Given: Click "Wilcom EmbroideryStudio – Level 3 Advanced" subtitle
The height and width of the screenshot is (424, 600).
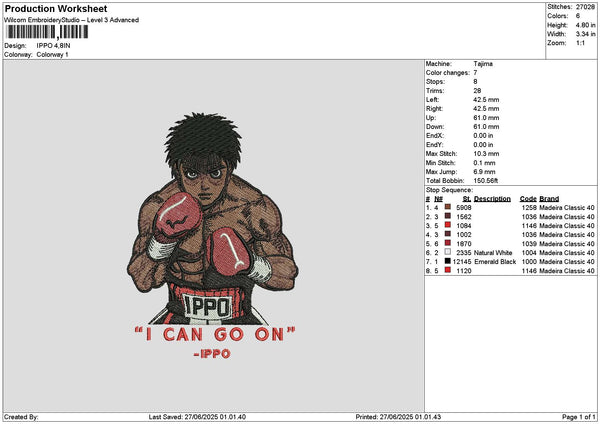Looking at the screenshot, I should coord(72,20).
